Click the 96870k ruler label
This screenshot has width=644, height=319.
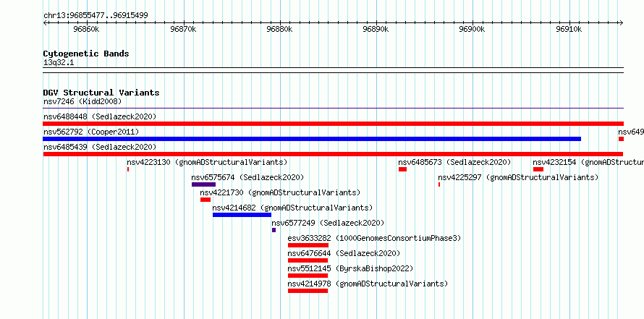pos(183,30)
